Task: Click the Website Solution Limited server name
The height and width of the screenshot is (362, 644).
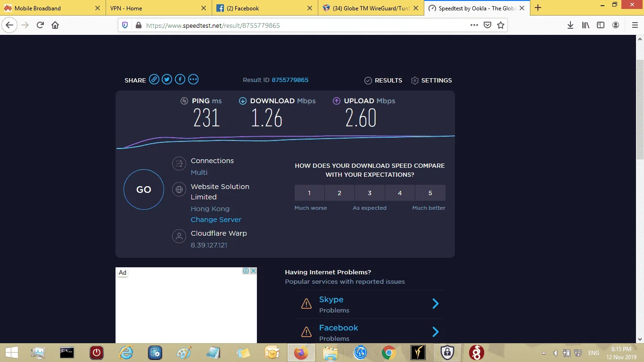Action: 220,192
